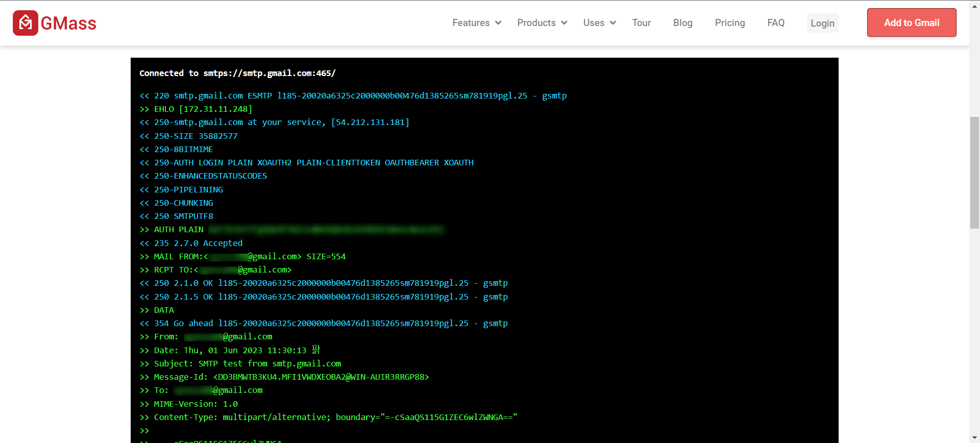Click the 'Subject: SMTP test' log line
This screenshot has height=443, width=980.
247,364
